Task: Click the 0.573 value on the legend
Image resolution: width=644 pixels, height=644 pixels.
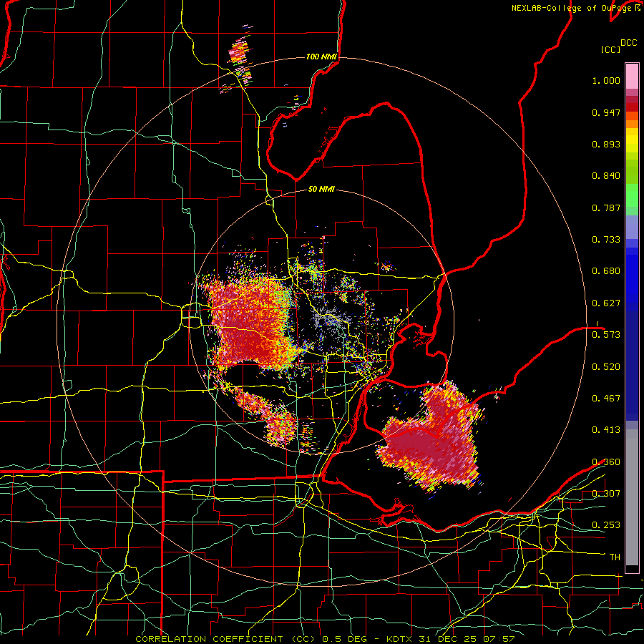Action: [x=606, y=335]
